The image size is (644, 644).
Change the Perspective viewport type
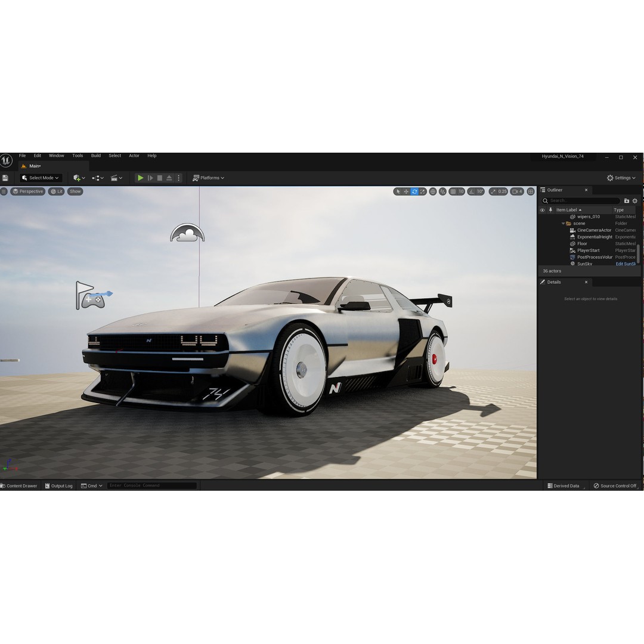[x=27, y=191]
